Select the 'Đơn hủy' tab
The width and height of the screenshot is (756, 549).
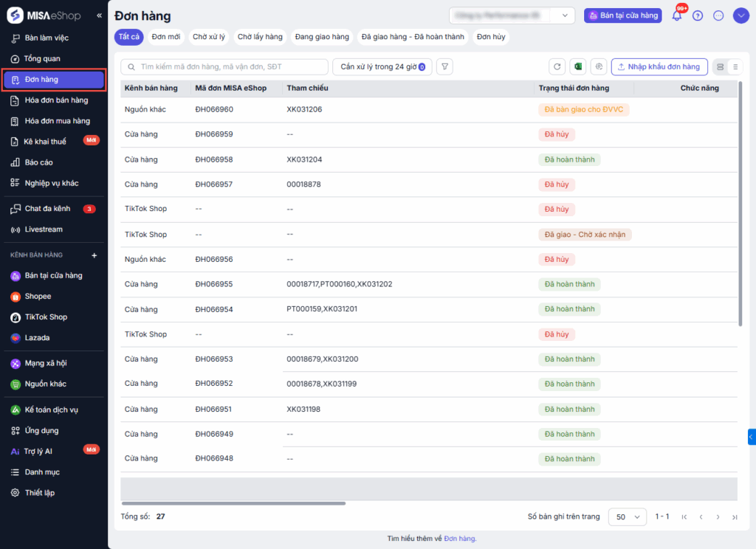click(x=490, y=37)
